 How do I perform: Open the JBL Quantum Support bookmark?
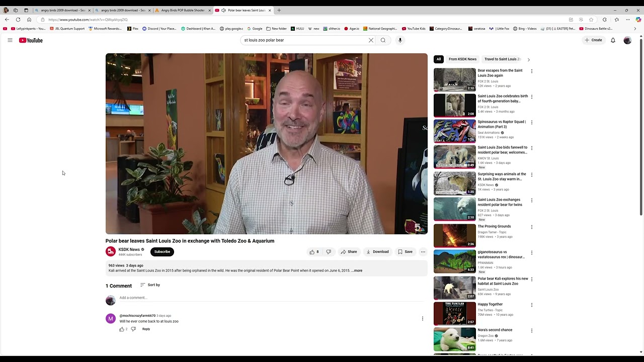pyautogui.click(x=67, y=29)
